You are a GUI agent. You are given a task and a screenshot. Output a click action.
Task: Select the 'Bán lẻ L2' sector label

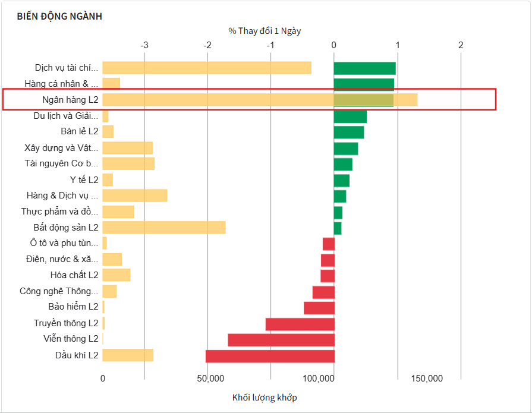[80, 131]
